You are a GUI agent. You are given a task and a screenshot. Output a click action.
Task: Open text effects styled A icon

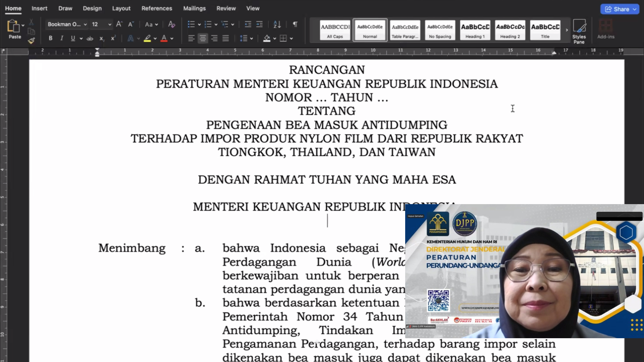(130, 39)
